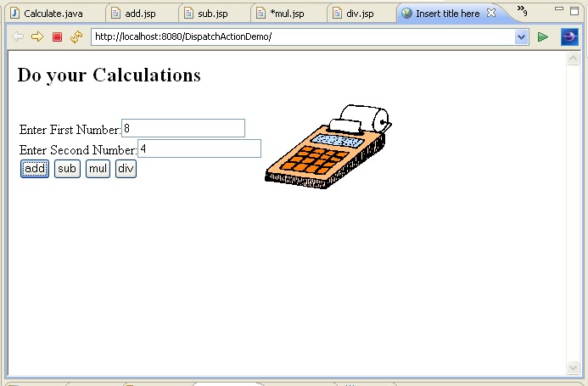Screen dimensions: 588x386
Task: Minimize the editor area
Action: [559, 9]
